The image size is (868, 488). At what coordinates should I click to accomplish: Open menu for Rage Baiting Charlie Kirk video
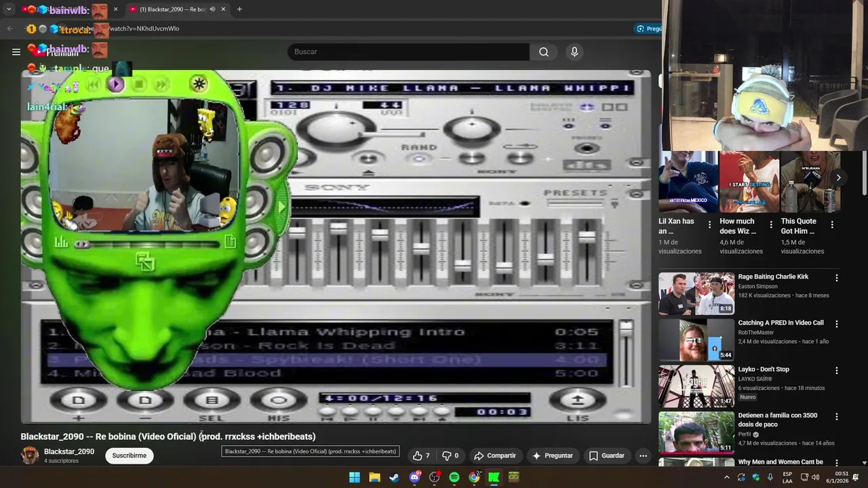836,278
